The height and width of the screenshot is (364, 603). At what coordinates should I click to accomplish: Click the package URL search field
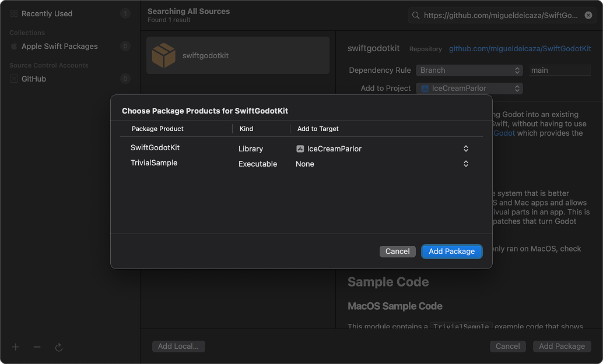pyautogui.click(x=501, y=15)
